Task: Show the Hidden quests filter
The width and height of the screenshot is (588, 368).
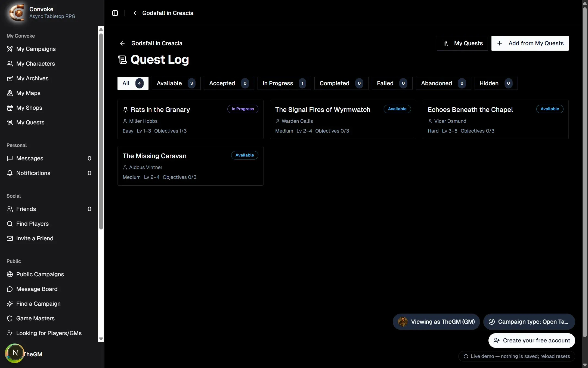Action: pos(496,83)
